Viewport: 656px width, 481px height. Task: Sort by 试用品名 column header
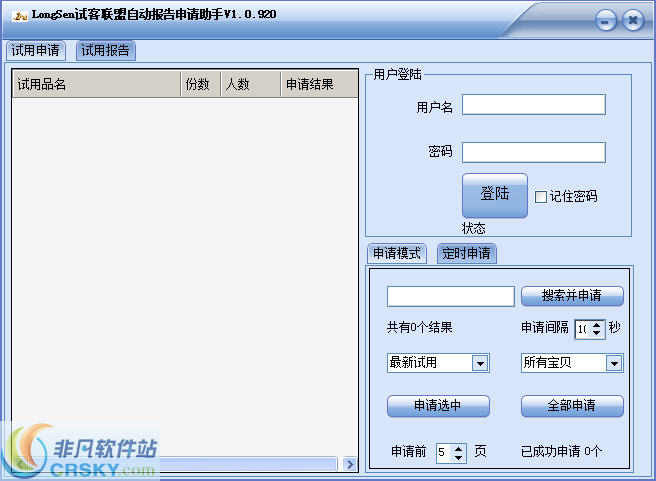pyautogui.click(x=97, y=84)
